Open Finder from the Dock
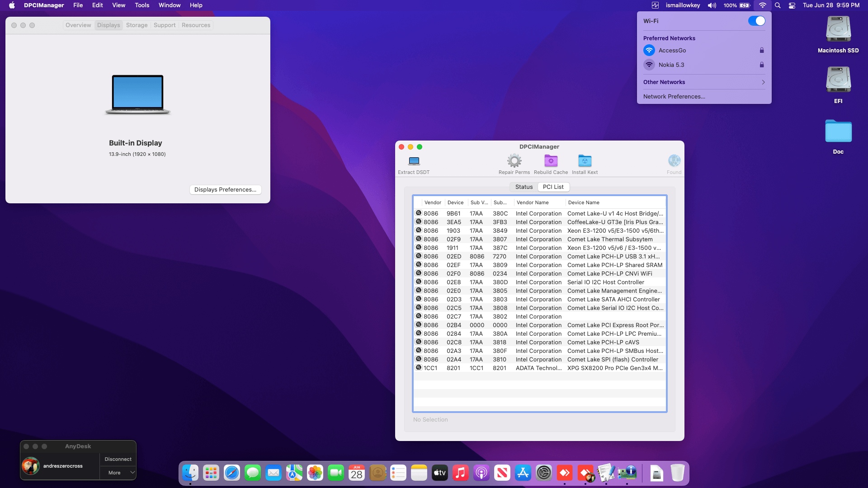Screen dimensions: 868x488 click(x=190, y=473)
